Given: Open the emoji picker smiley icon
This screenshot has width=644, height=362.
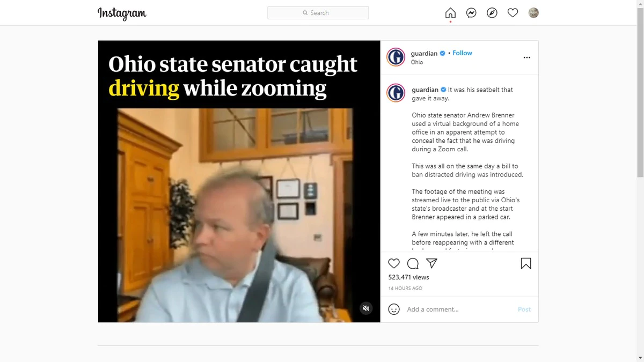Looking at the screenshot, I should click(x=394, y=309).
